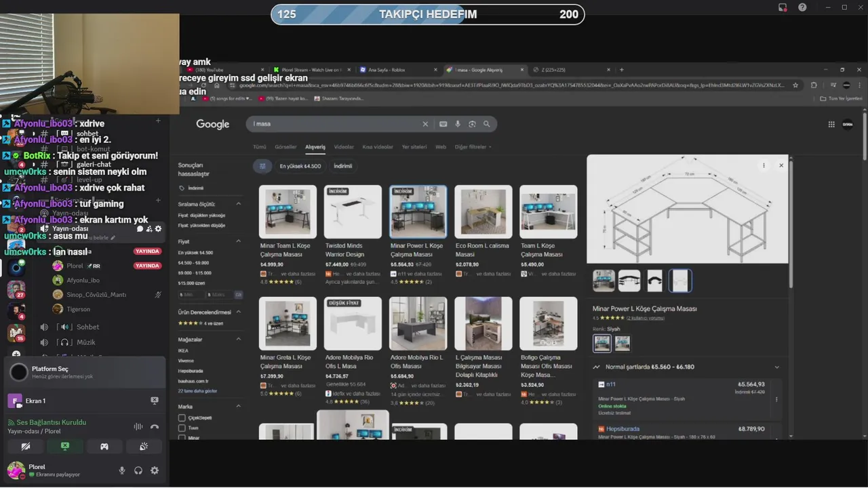Enable the İndirimli filter chip
Viewport: 868px width, 488px height.
coord(342,166)
